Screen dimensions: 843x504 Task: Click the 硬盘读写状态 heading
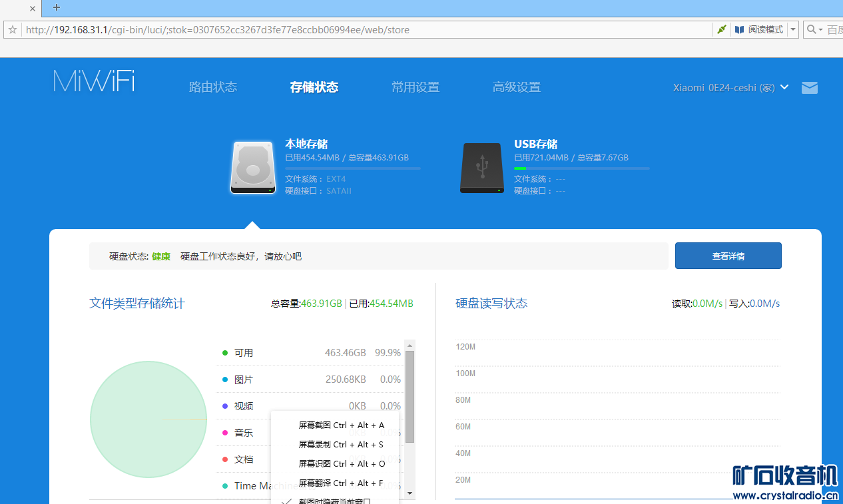pyautogui.click(x=491, y=304)
